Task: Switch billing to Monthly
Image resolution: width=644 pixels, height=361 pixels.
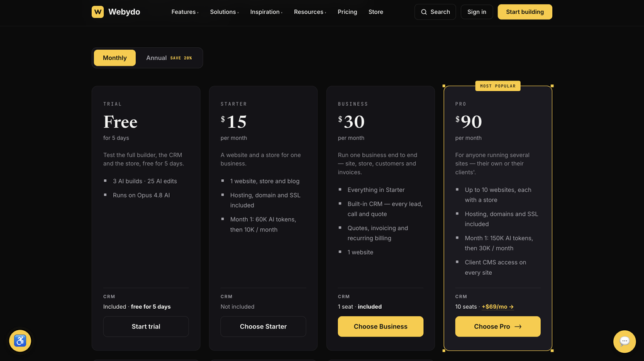Action: coord(114,58)
